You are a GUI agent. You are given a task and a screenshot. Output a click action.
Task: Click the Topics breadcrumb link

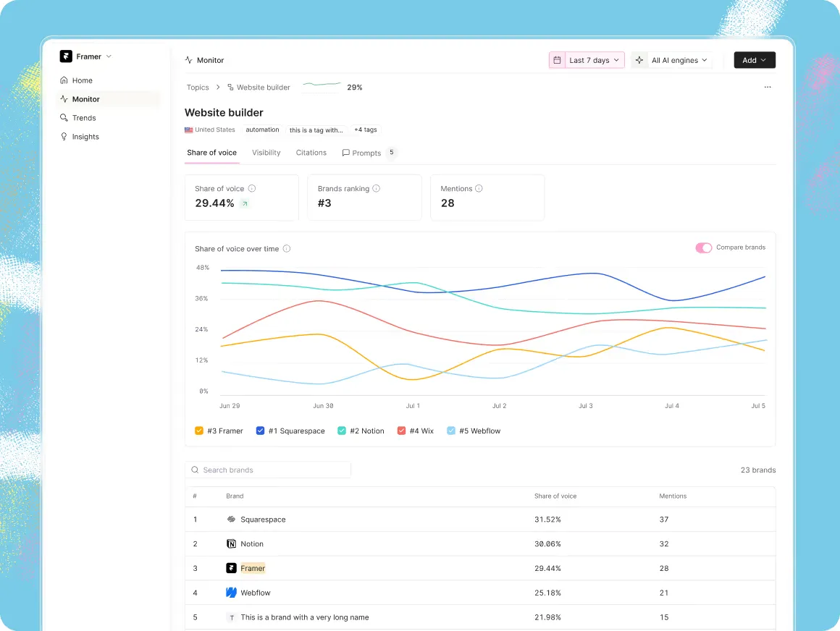click(198, 88)
